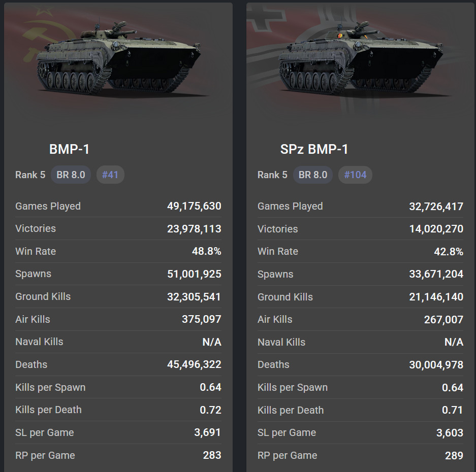Screen dimensions: 476x472
Task: Click the BMP-1 tank image
Action: point(118,56)
